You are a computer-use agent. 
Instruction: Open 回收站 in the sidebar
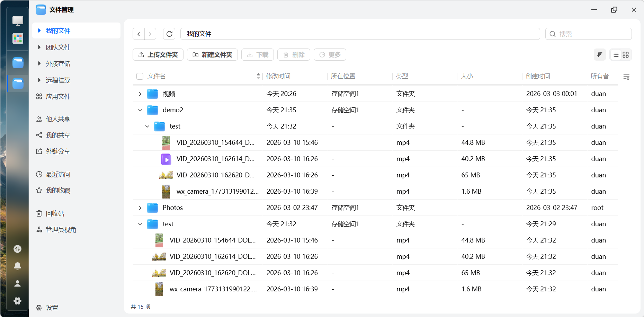(55, 213)
